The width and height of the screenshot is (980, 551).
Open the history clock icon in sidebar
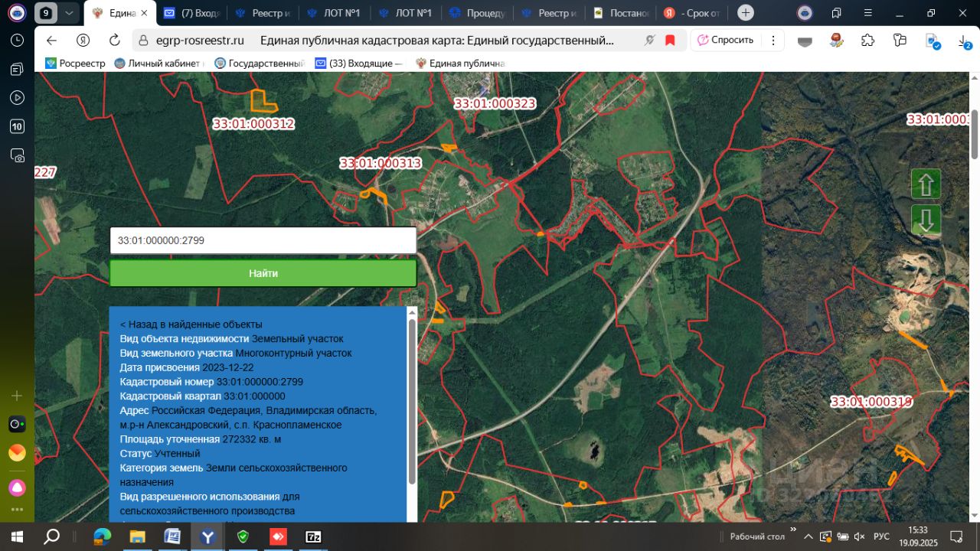[17, 41]
